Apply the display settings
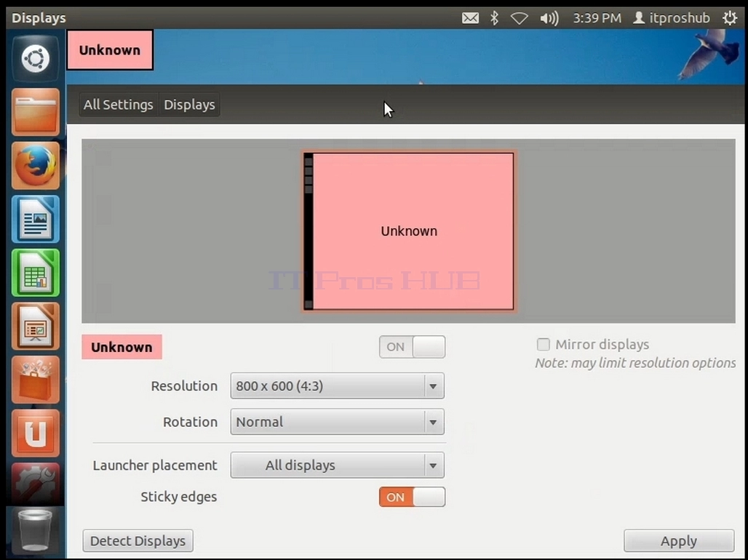The height and width of the screenshot is (560, 748). click(679, 541)
